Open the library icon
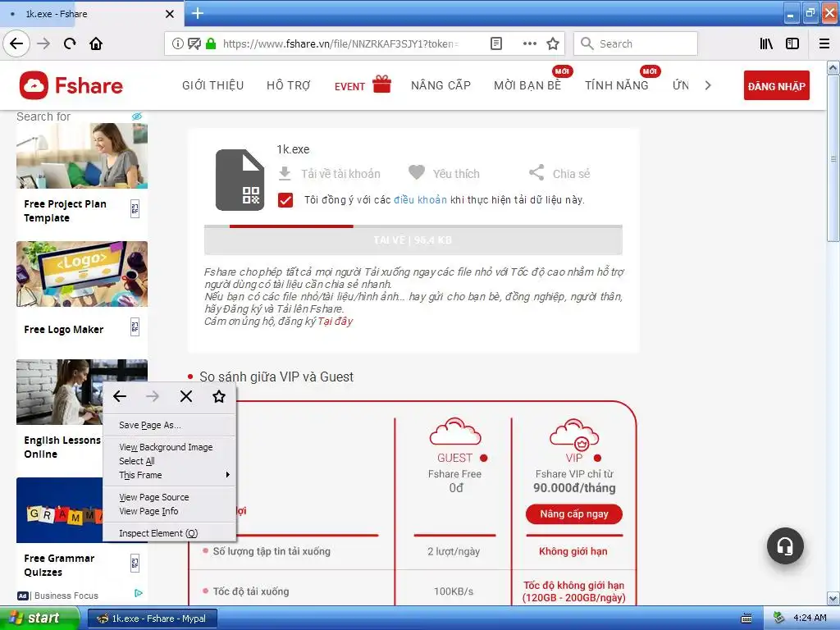Image resolution: width=840 pixels, height=630 pixels. 766,43
